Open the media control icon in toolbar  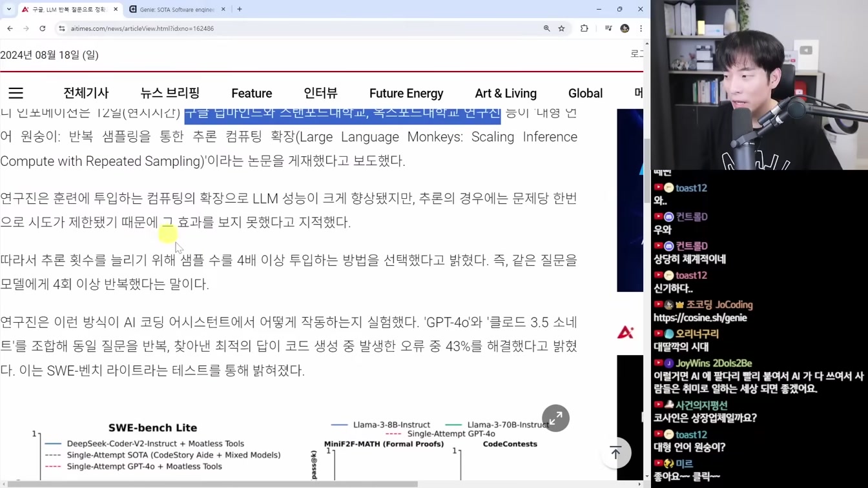tap(608, 28)
